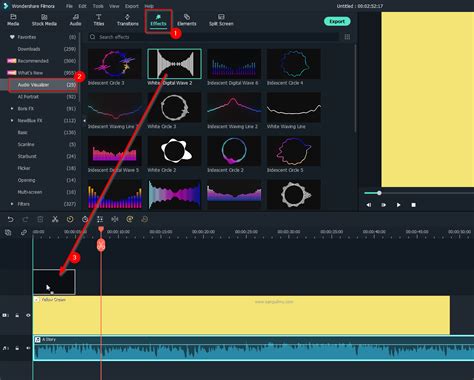Click the preview progress slider knob
The image size is (474, 380).
click(x=379, y=193)
